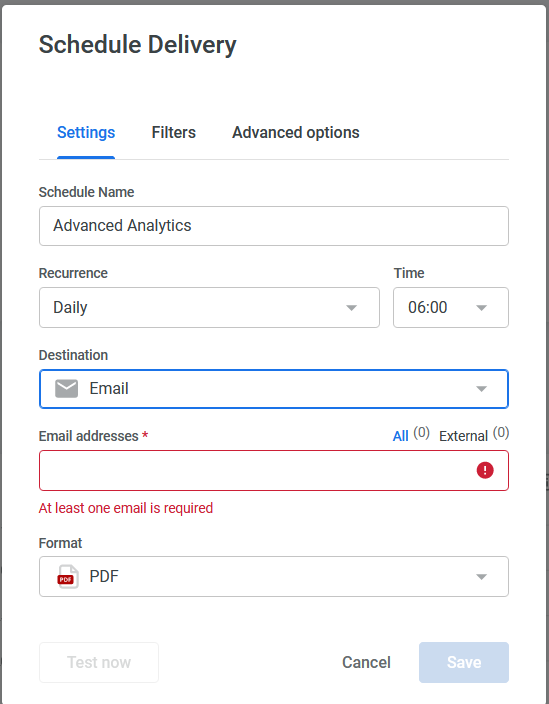Expand the Destination Email dropdown
The image size is (549, 704).
tap(274, 389)
